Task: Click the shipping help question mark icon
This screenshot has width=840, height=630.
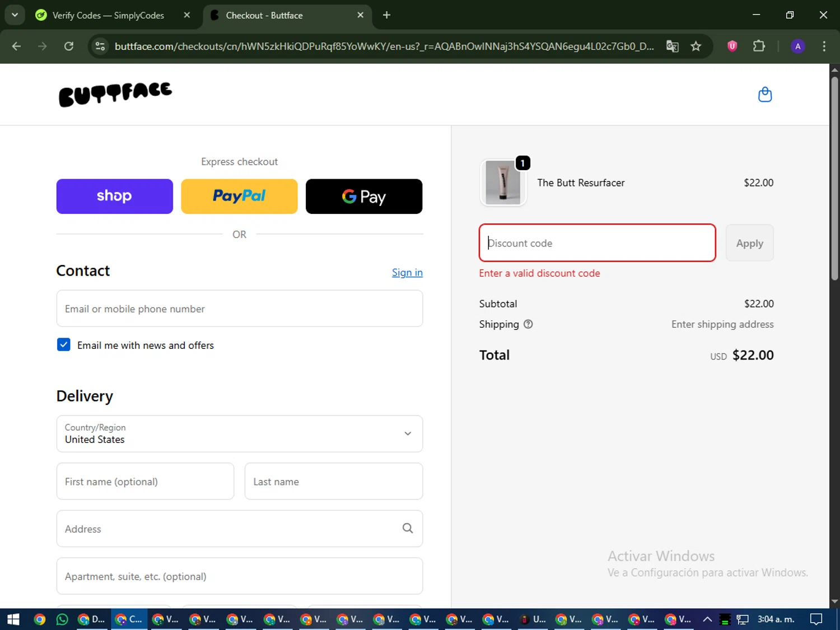Action: pyautogui.click(x=528, y=324)
